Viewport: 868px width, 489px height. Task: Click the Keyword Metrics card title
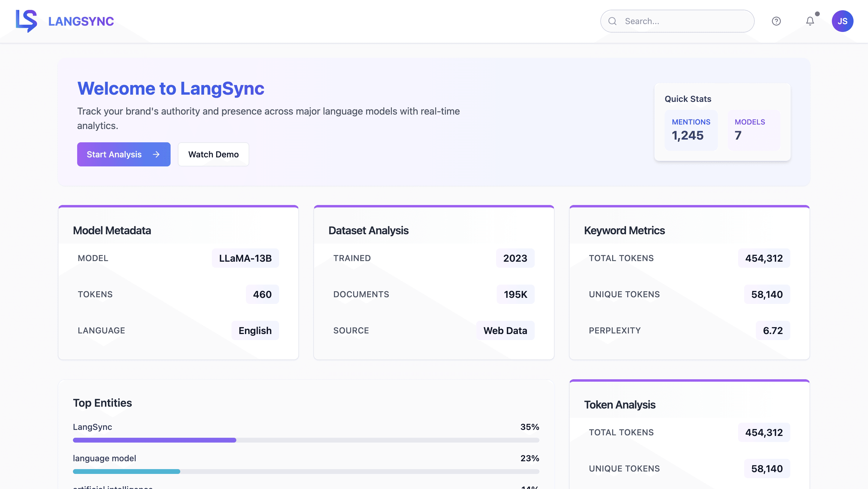tap(624, 231)
